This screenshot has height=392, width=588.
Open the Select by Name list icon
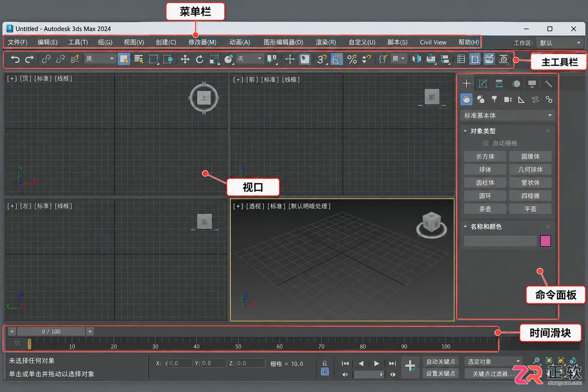(139, 59)
